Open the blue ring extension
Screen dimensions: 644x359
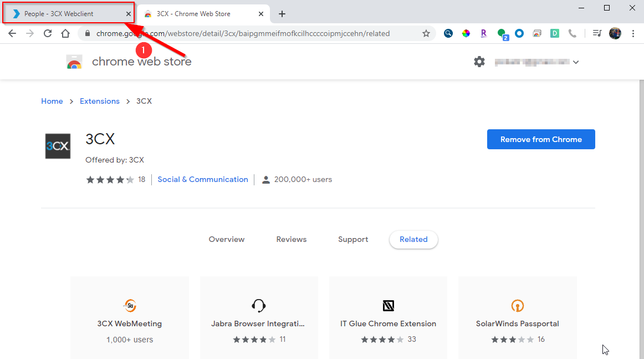pos(519,33)
